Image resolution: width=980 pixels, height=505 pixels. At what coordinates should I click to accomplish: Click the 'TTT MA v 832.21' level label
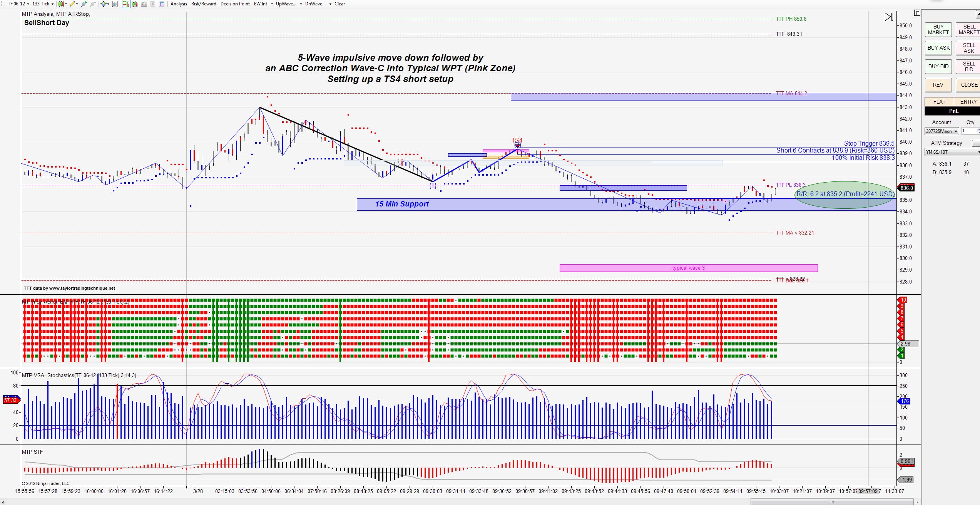[795, 233]
